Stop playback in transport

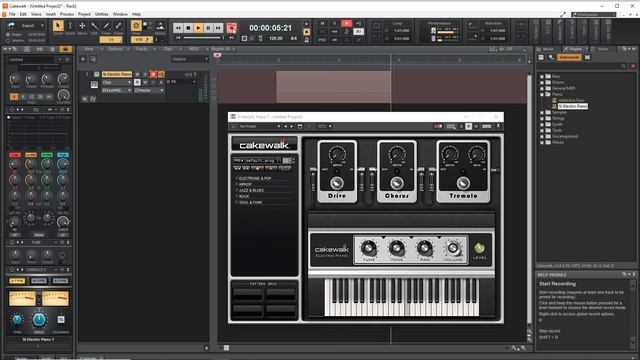(188, 28)
